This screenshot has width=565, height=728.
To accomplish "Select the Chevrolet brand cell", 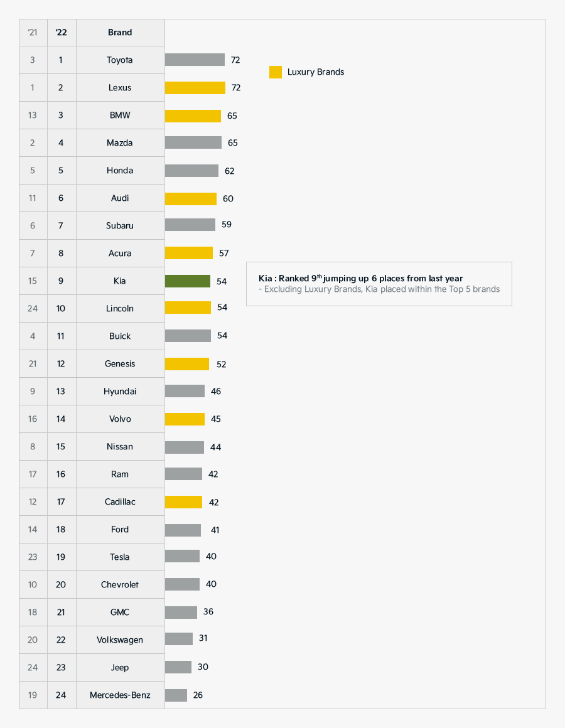I will point(121,584).
